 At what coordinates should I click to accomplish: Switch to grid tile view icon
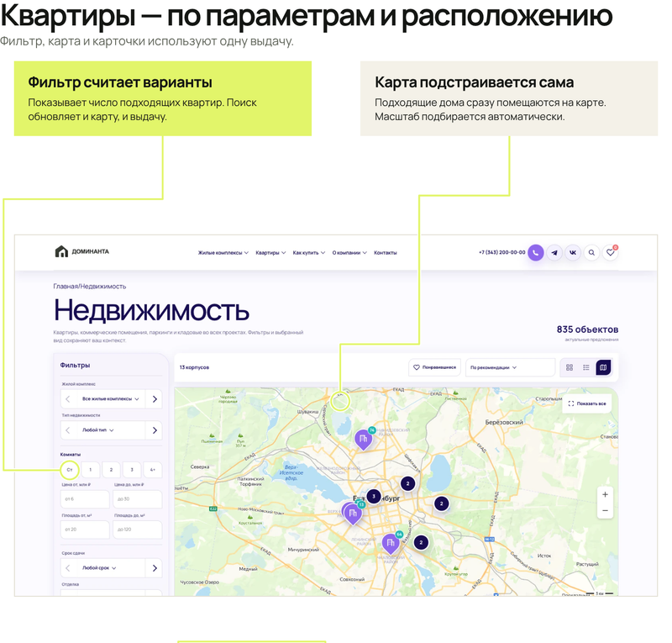[570, 367]
